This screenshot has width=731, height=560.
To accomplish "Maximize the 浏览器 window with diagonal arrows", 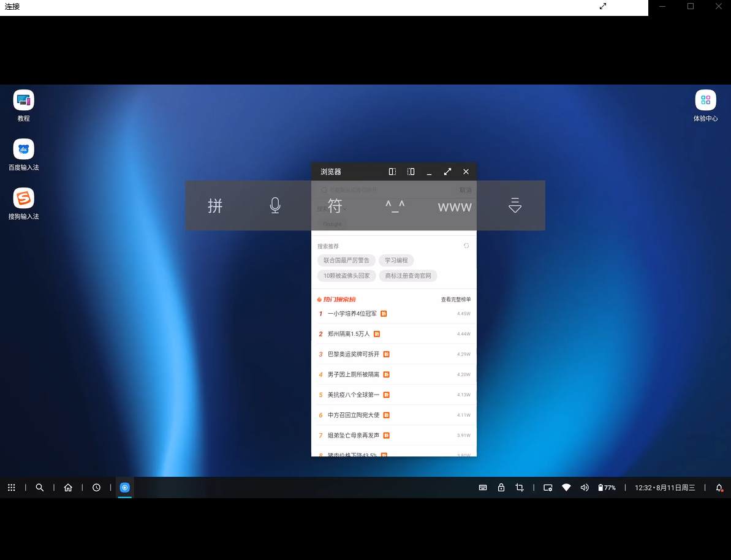I will point(447,172).
